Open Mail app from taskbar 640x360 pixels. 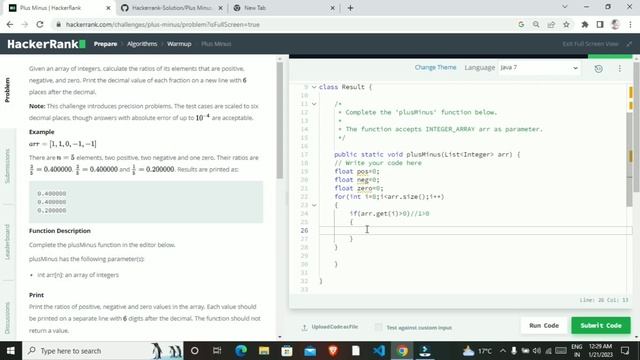310,351
